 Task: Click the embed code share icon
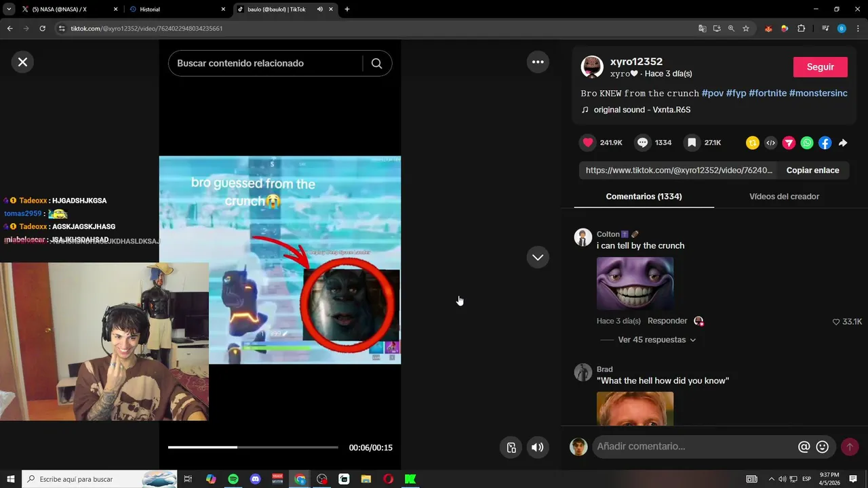click(x=771, y=143)
